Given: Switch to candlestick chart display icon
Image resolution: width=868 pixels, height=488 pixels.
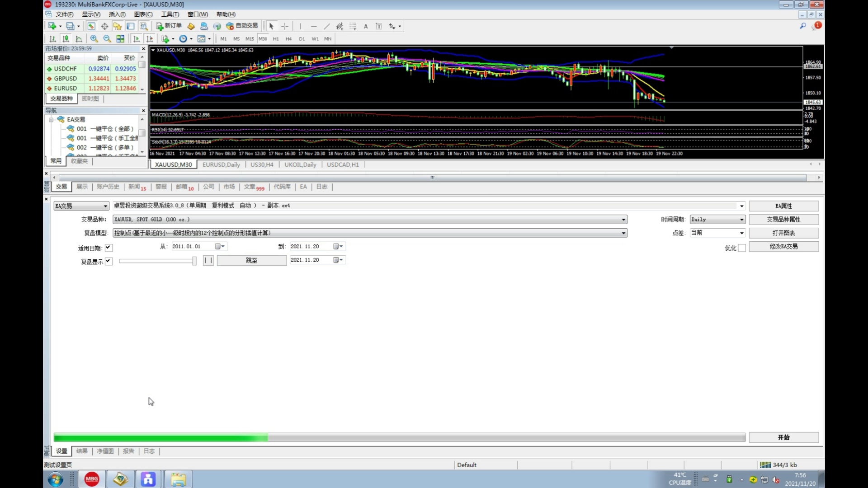Looking at the screenshot, I should [66, 39].
